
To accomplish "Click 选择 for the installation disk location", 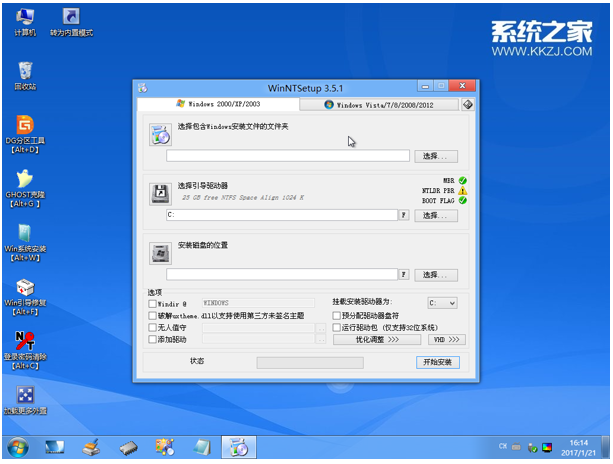I will pyautogui.click(x=436, y=275).
